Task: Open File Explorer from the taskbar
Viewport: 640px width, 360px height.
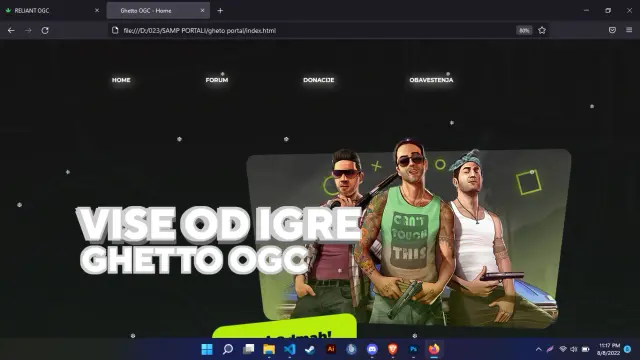Action: pos(269,349)
